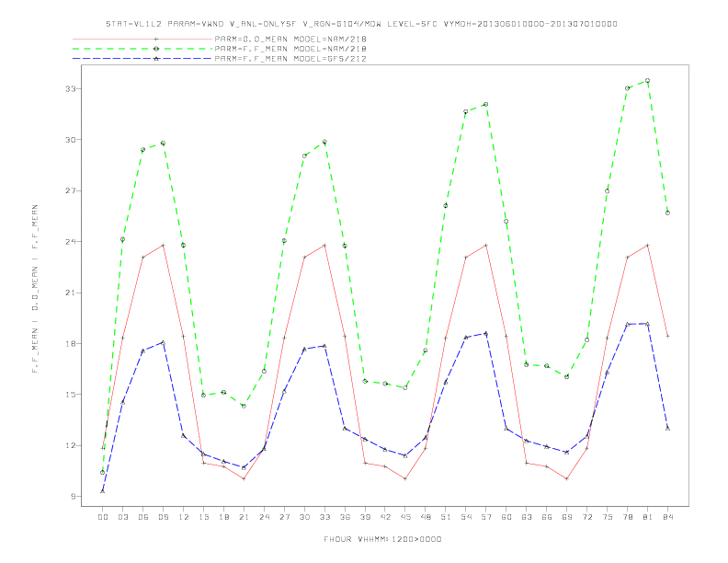Image resolution: width=728 pixels, height=563 pixels.
Task: Click x-axis tick label 42
Action: (385, 517)
